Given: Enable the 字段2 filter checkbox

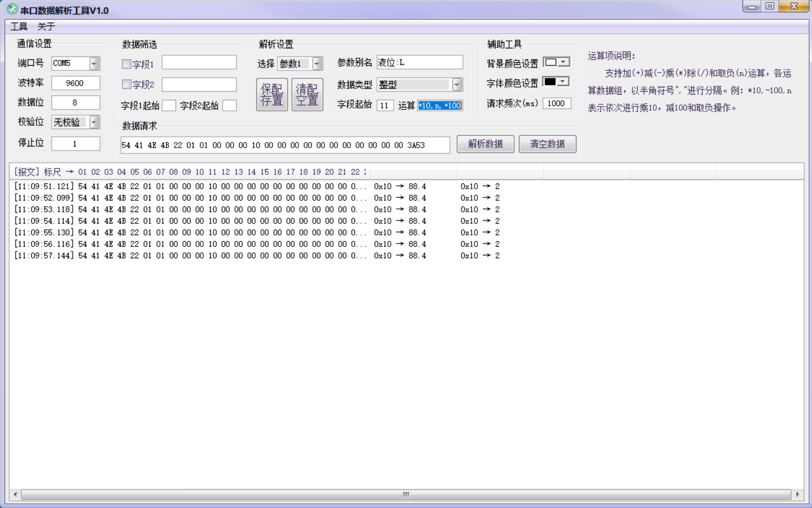Looking at the screenshot, I should coord(126,84).
